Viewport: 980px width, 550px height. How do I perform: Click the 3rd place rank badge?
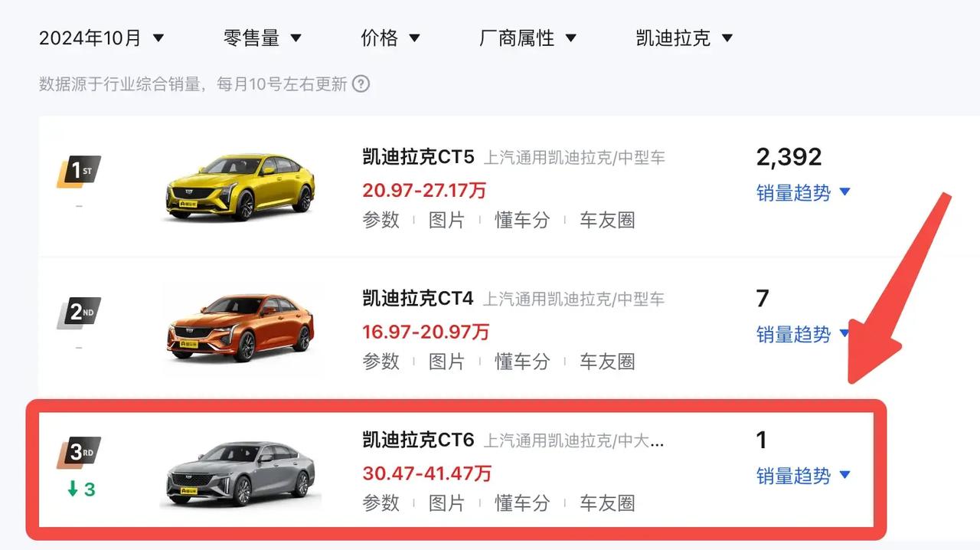[79, 453]
